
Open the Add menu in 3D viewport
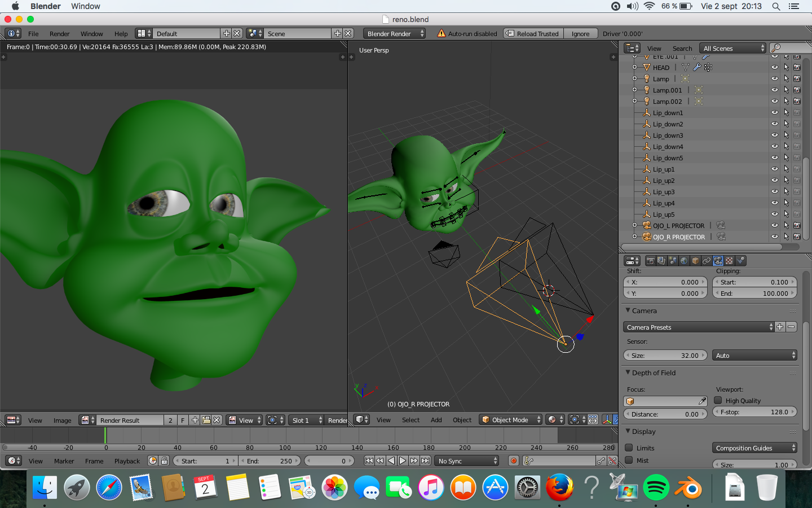click(436, 419)
